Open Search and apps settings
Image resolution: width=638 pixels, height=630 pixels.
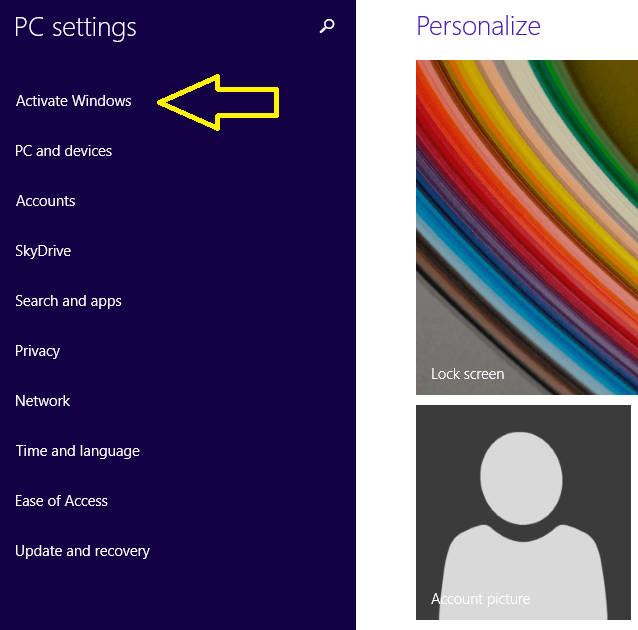[68, 301]
